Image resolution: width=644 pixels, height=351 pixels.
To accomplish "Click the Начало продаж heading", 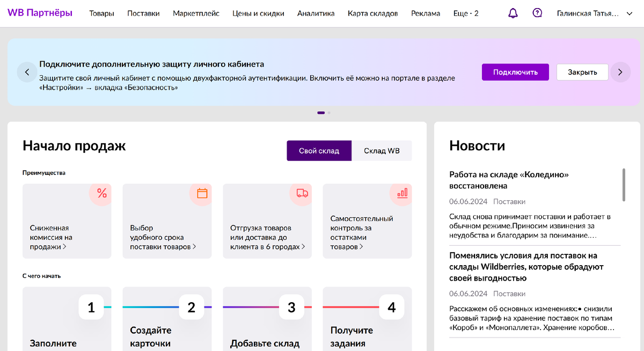I will point(74,145).
